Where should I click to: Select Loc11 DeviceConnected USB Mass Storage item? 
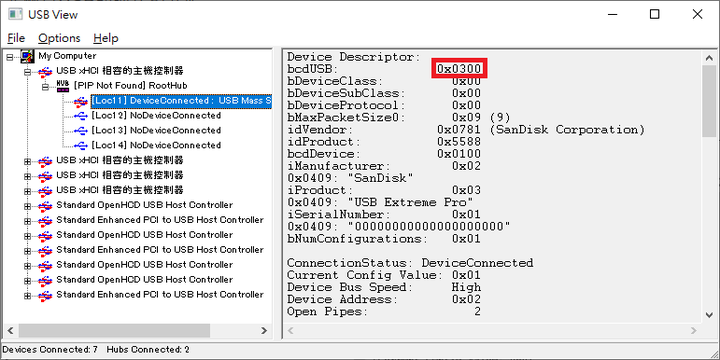click(181, 101)
